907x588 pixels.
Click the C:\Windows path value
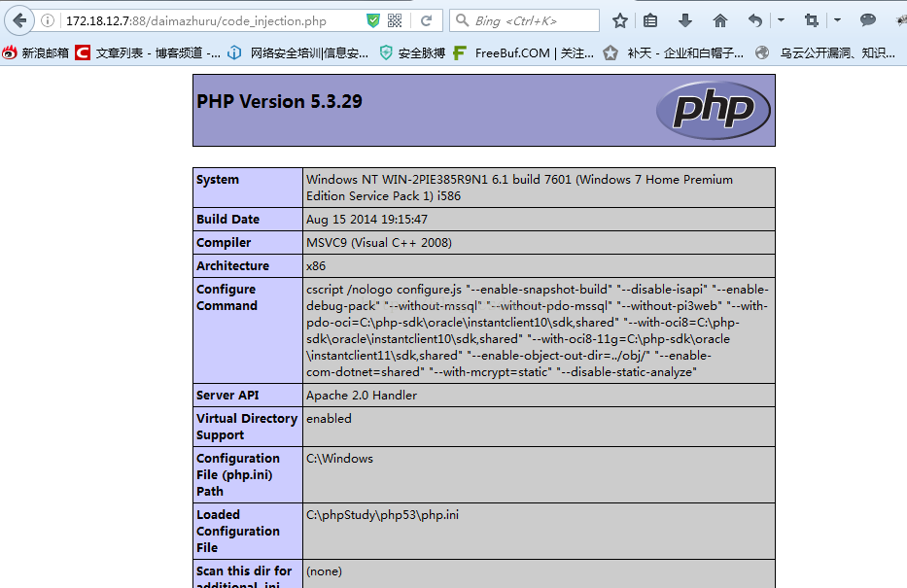(x=339, y=458)
